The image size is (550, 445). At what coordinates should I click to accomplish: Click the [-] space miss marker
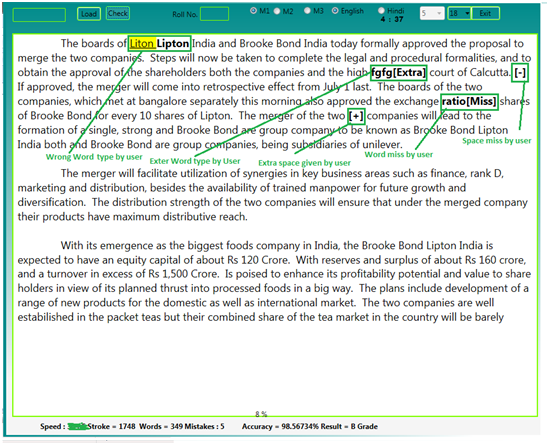pyautogui.click(x=520, y=73)
